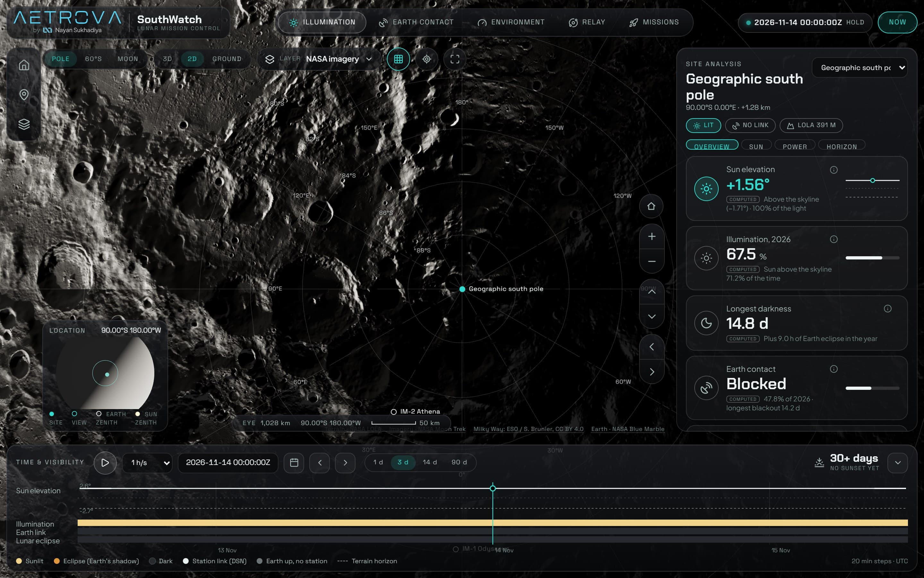The width and height of the screenshot is (924, 578).
Task: Open the location pin sidebar icon
Action: coord(24,94)
